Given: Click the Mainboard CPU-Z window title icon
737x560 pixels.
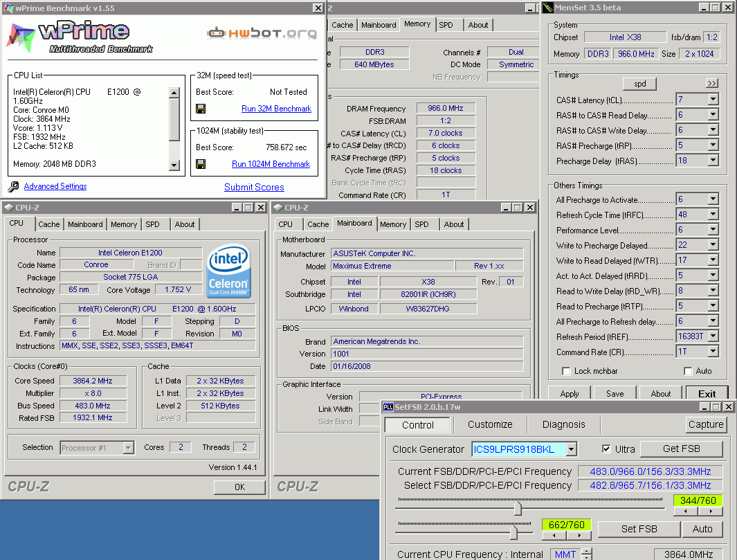Looking at the screenshot, I should (277, 208).
